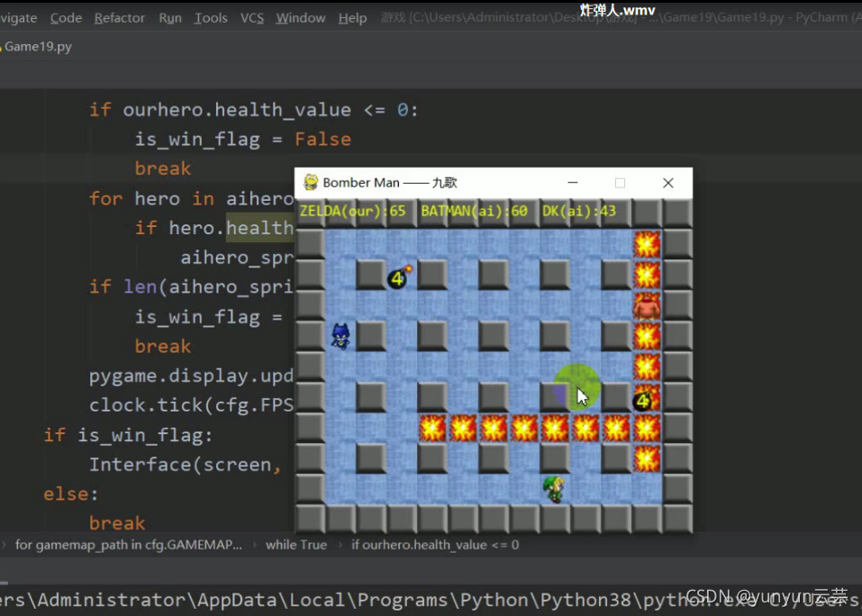
Task: Open the Run menu
Action: click(170, 18)
